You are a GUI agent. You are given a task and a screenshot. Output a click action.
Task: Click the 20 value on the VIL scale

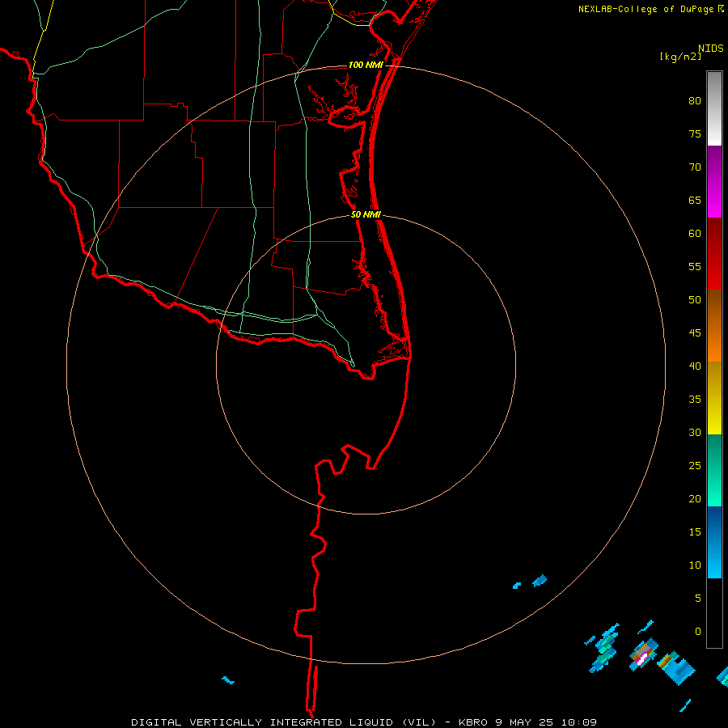pos(695,498)
